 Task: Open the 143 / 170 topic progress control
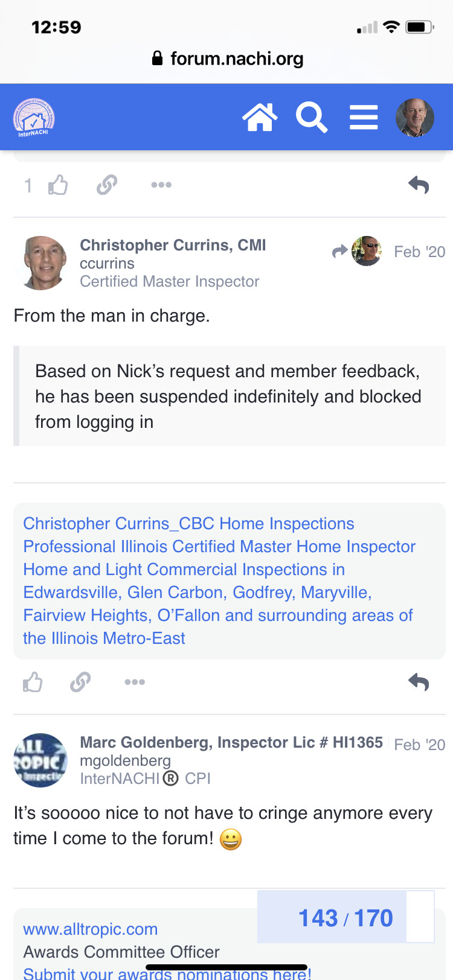[x=345, y=917]
